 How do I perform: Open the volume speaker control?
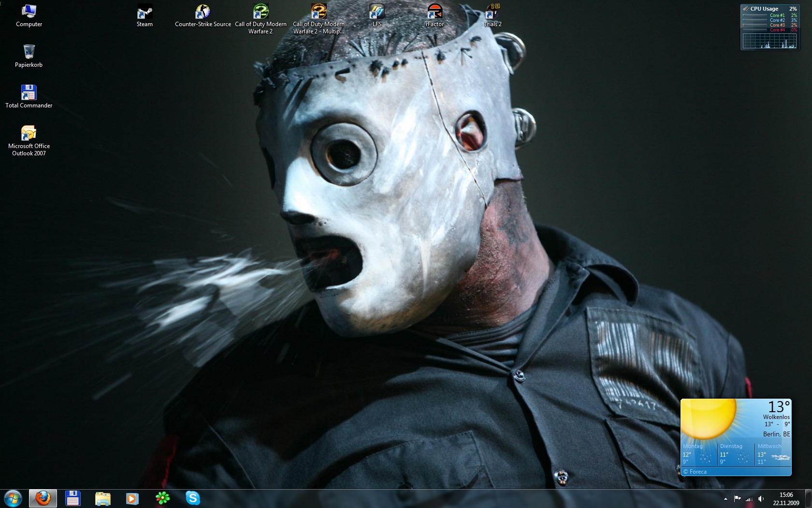[x=761, y=499]
